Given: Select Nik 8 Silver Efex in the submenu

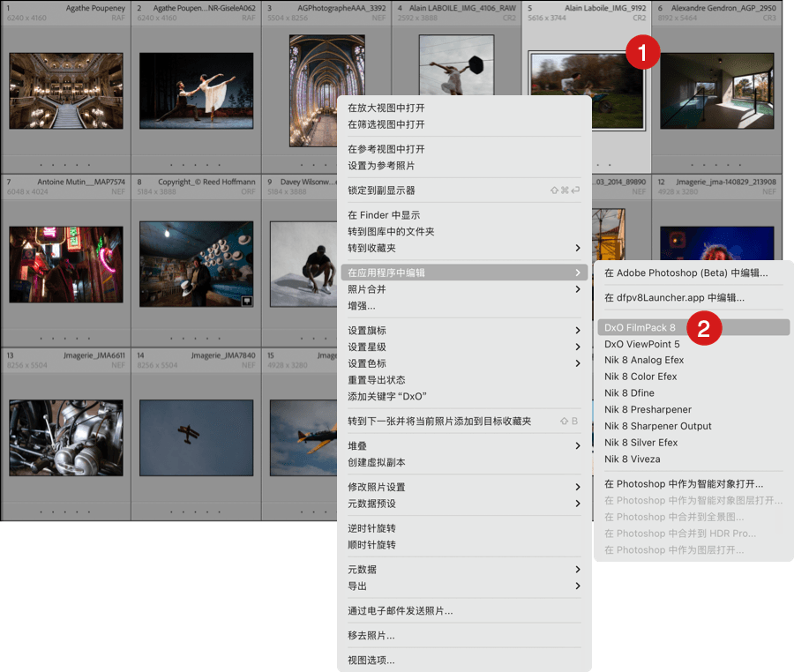Looking at the screenshot, I should [x=640, y=443].
